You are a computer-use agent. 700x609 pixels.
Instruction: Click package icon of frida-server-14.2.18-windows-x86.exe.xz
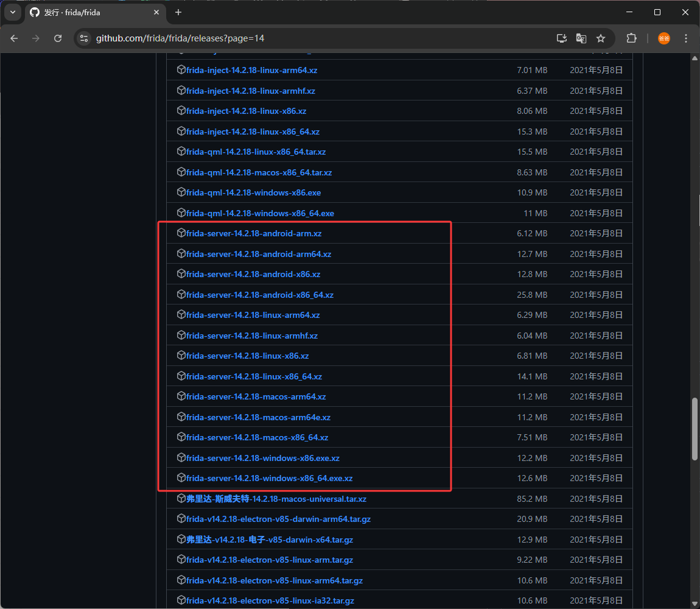click(181, 457)
